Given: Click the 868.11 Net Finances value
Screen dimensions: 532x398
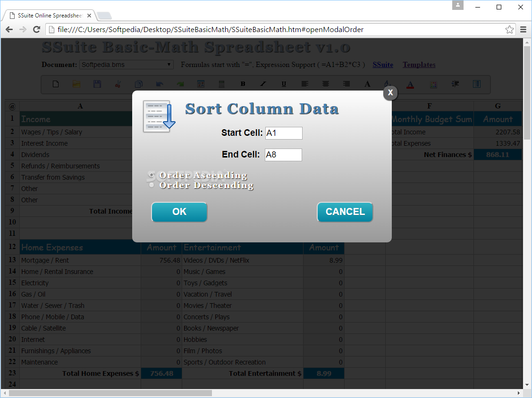Looking at the screenshot, I should [x=498, y=155].
